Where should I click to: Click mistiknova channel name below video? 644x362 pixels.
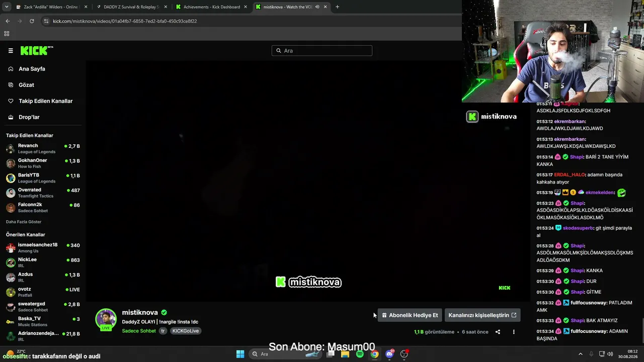pos(140,312)
